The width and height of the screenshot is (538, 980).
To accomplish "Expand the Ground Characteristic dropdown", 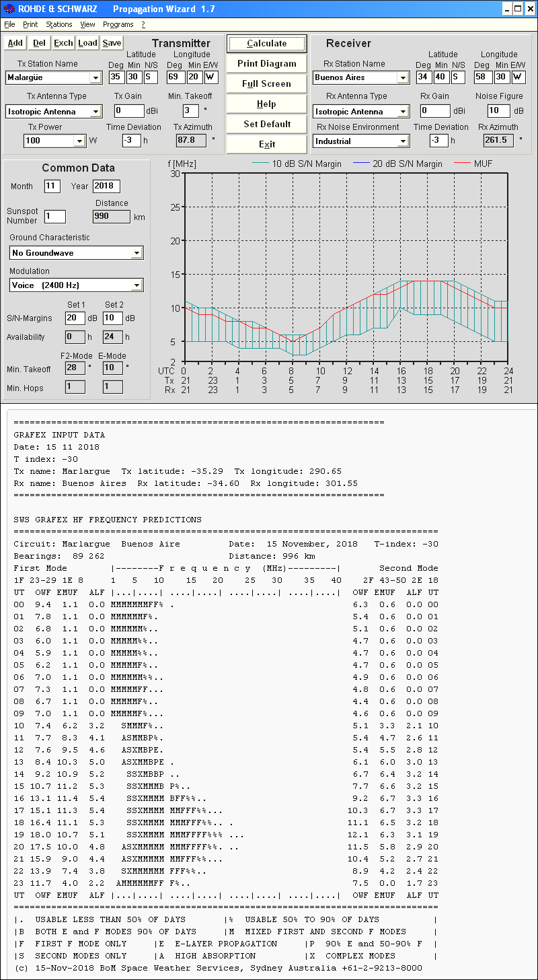I will click(x=137, y=253).
